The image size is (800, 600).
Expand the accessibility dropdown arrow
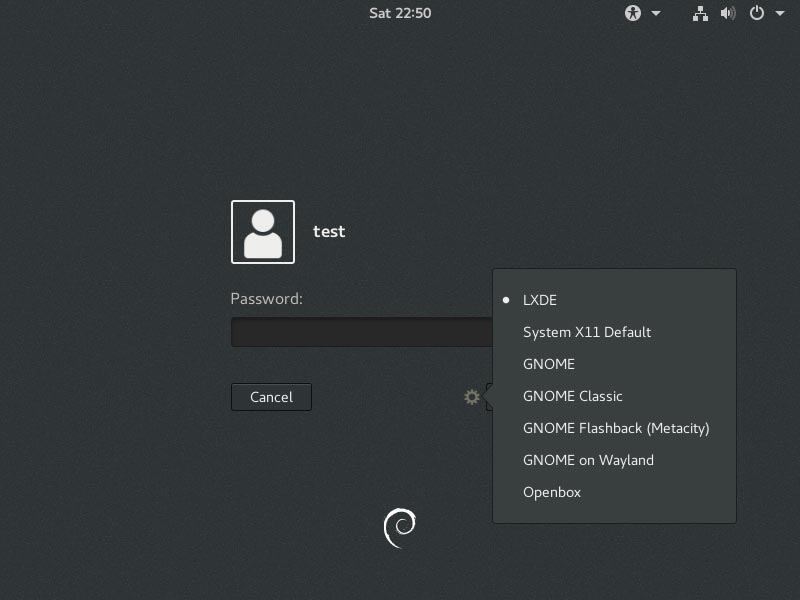click(656, 14)
